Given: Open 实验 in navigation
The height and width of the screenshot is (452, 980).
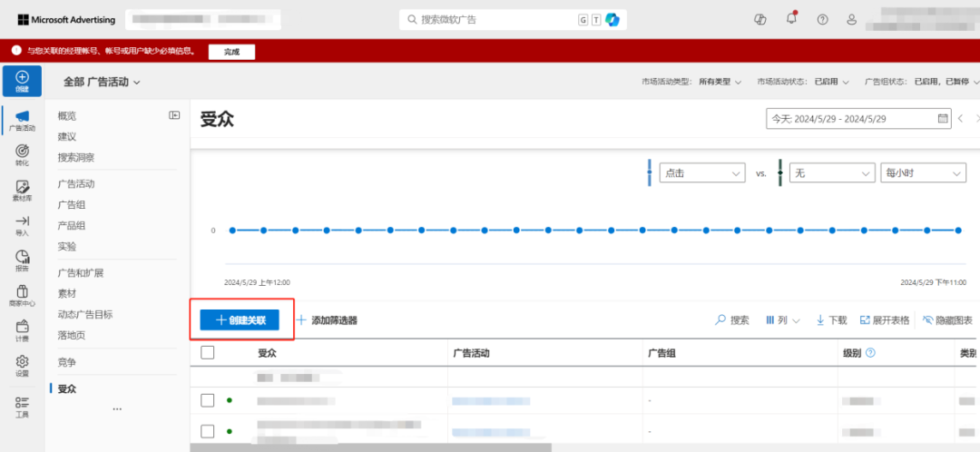Looking at the screenshot, I should [x=67, y=246].
